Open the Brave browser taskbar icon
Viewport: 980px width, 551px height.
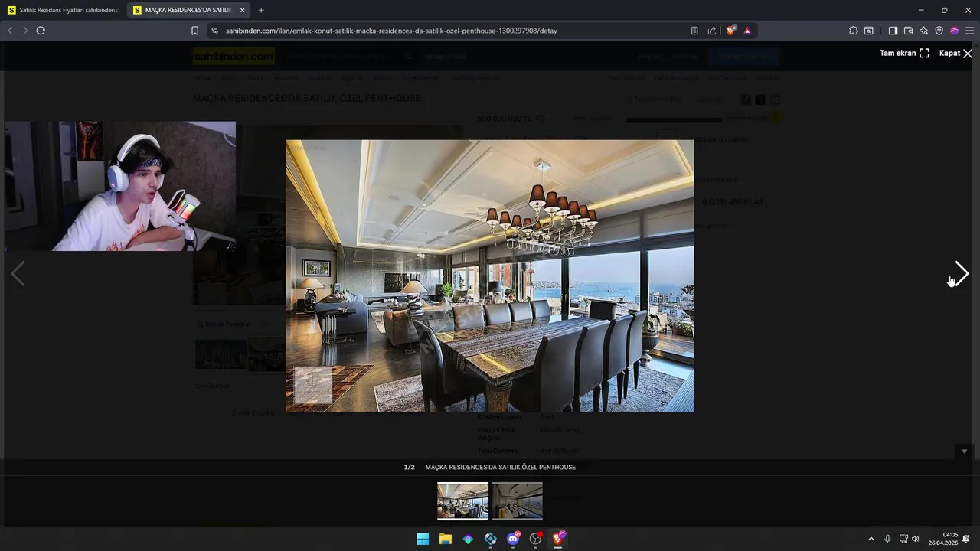558,539
